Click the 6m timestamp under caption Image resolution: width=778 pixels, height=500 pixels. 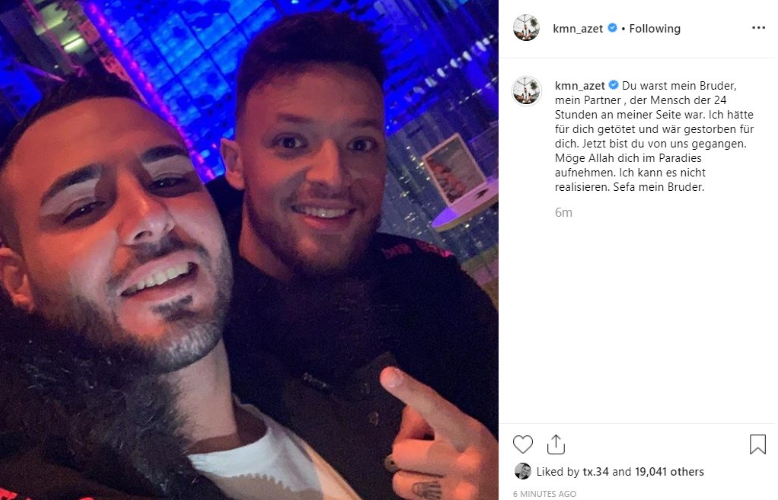point(563,212)
